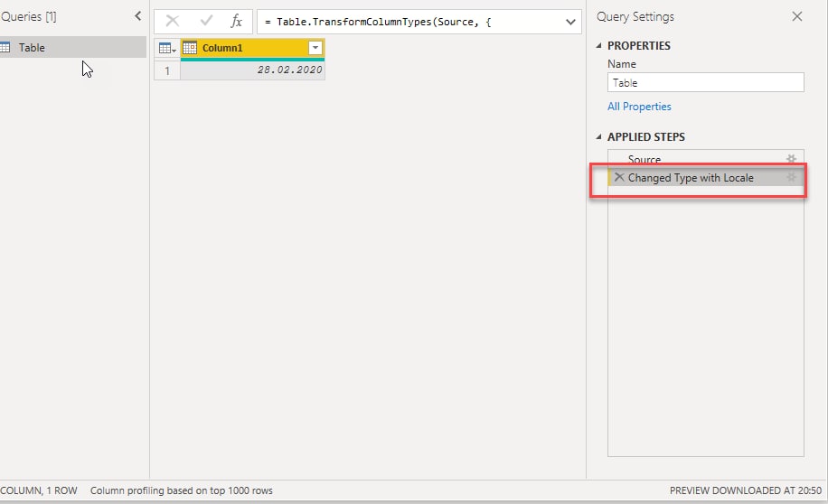Collapse the PROPERTIES section
The image size is (828, 504).
click(598, 46)
